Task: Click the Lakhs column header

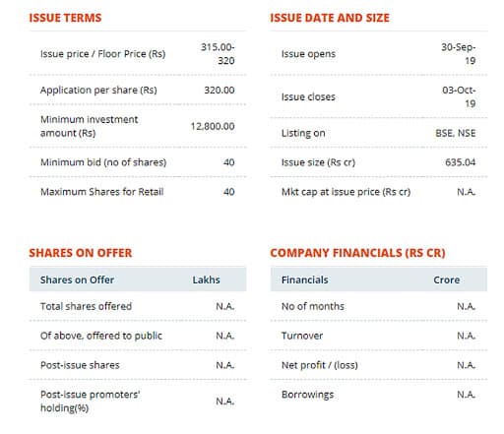Action: [206, 279]
